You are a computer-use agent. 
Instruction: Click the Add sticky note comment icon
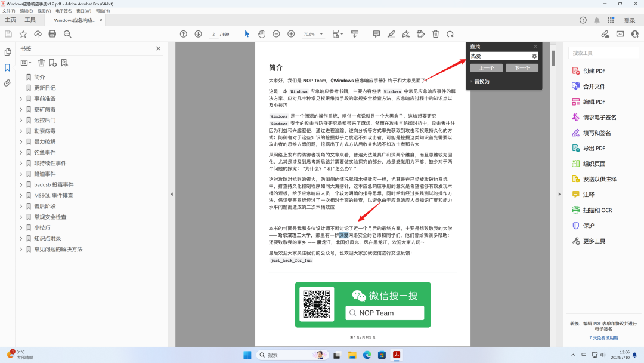click(x=376, y=34)
